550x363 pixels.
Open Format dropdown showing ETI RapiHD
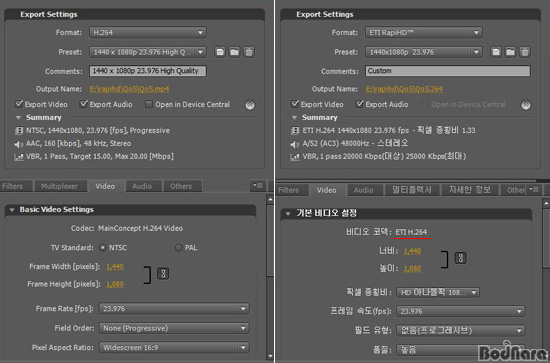pyautogui.click(x=423, y=33)
